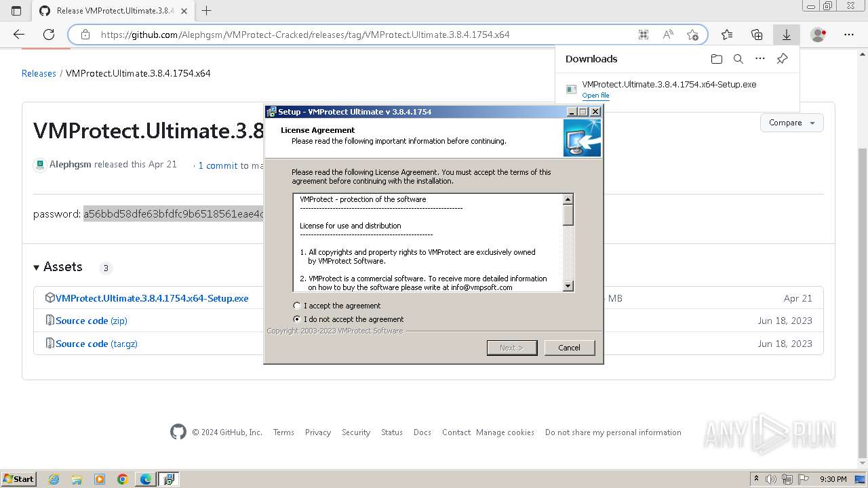Click 'Do not share my personal information'

(613, 432)
